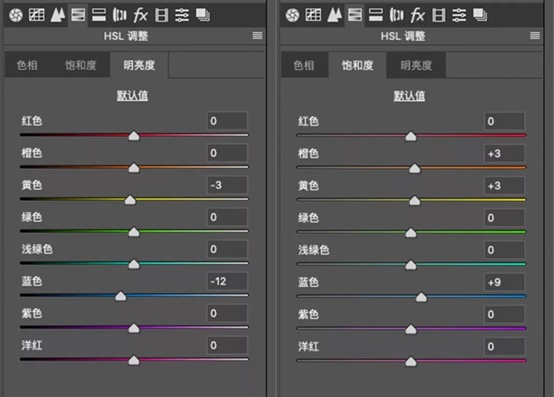
Task: Open Camera Calibration icon in left panel
Action: 161,15
